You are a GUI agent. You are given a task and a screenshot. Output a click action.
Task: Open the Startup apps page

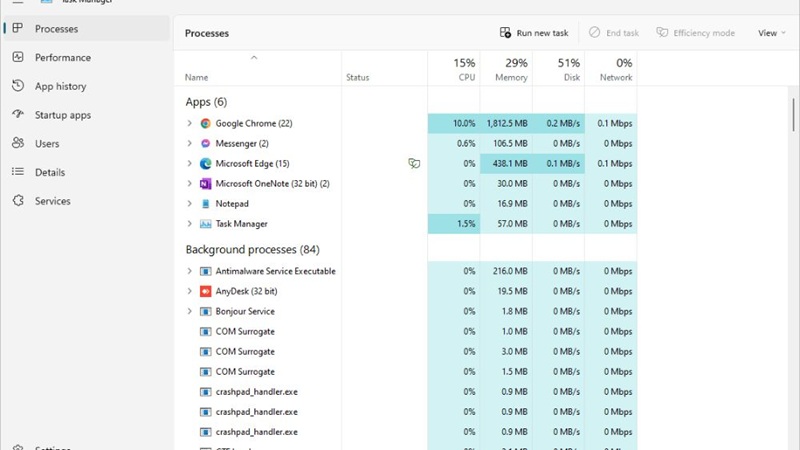click(x=62, y=115)
